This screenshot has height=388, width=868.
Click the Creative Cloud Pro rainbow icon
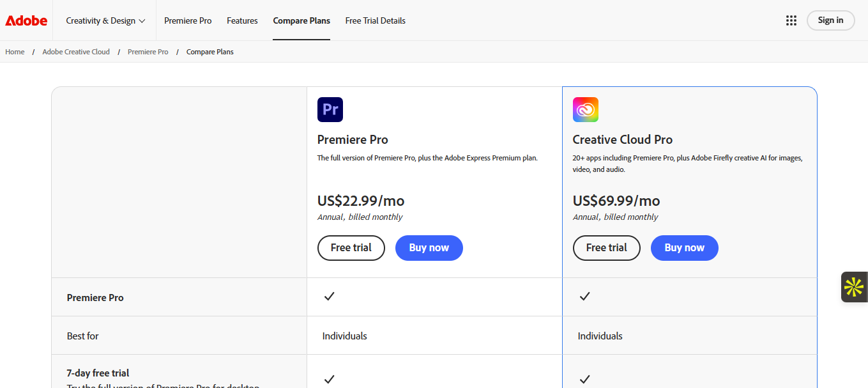(x=586, y=109)
